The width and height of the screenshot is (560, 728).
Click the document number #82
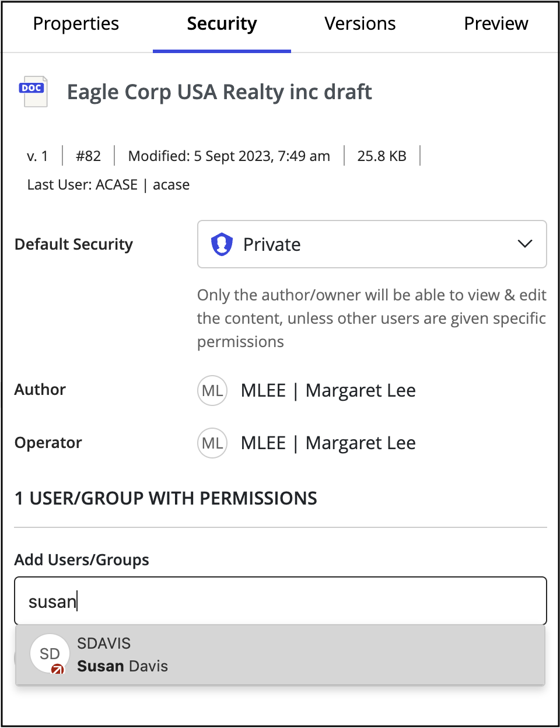(88, 156)
